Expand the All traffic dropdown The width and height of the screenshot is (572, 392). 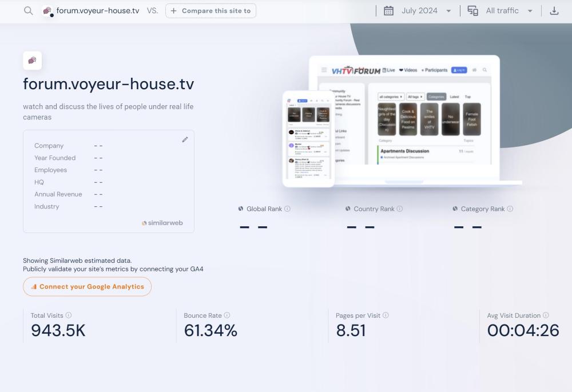click(x=509, y=11)
